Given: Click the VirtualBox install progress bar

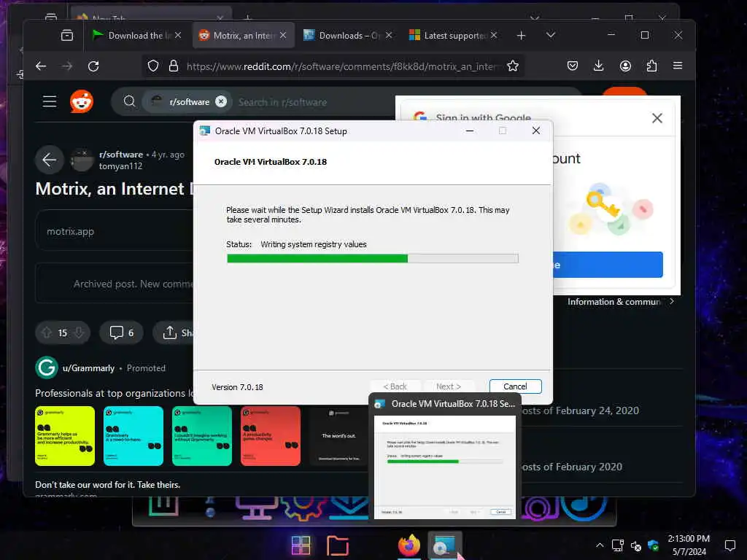Looking at the screenshot, I should (x=373, y=259).
